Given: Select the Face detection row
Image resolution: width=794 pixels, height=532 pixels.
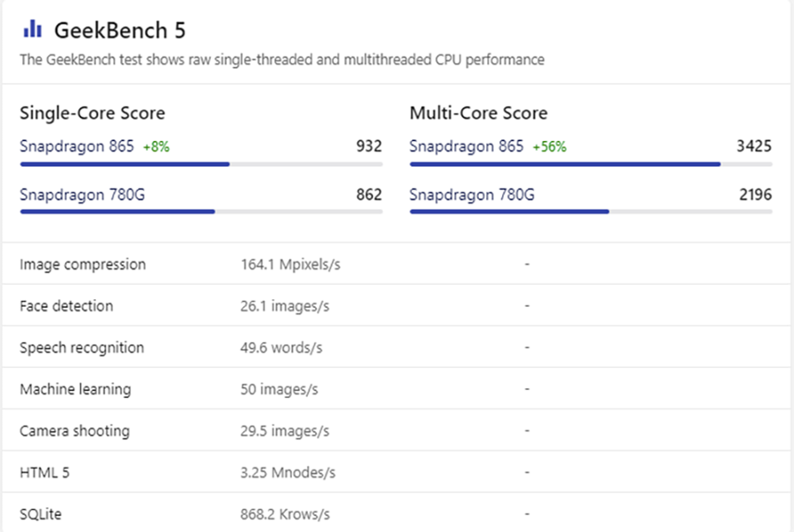Looking at the screenshot, I should 396,305.
